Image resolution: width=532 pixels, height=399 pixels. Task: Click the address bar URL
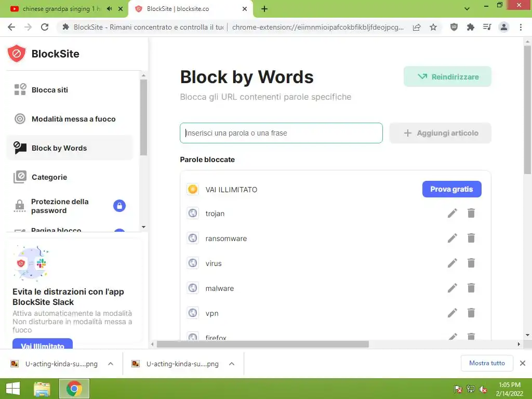click(x=318, y=27)
